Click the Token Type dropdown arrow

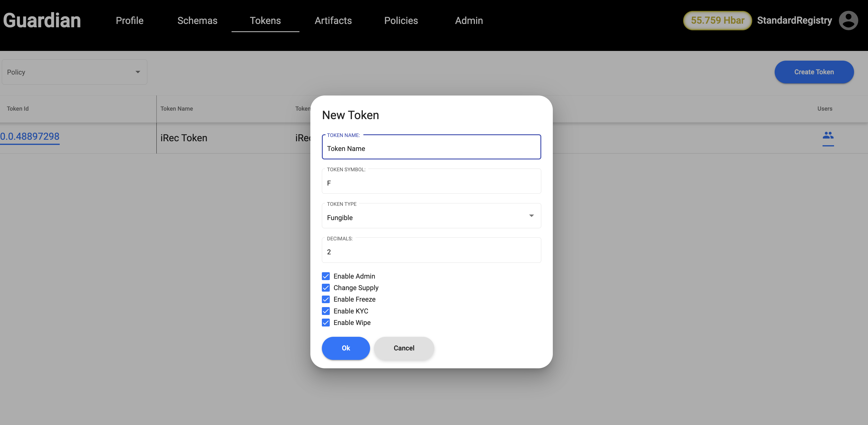pos(531,216)
